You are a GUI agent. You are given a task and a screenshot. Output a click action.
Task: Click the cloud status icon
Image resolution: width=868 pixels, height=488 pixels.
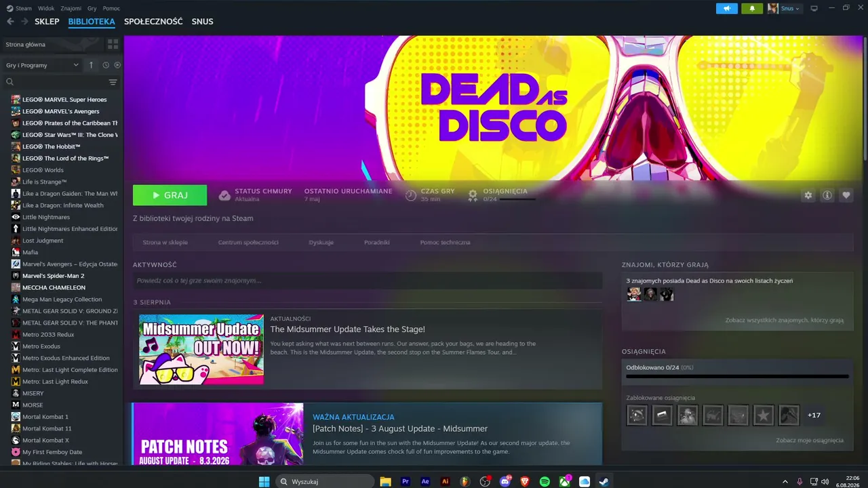[x=224, y=195]
